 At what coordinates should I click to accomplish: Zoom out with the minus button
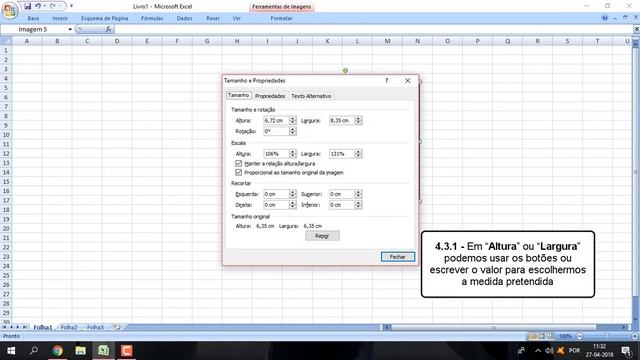(580, 336)
